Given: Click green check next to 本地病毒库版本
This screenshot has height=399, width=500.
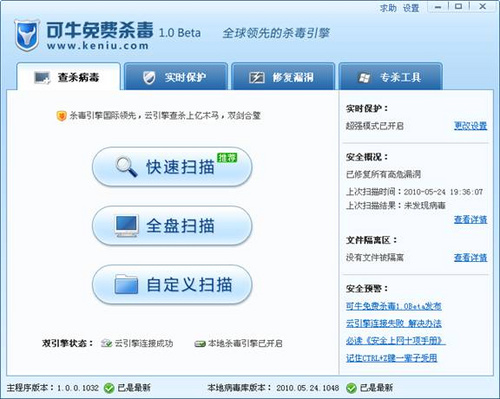Looking at the screenshot, I should tap(351, 388).
